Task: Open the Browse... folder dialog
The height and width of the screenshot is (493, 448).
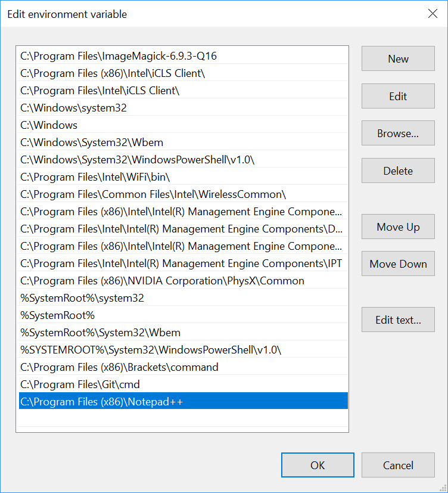Action: click(398, 133)
